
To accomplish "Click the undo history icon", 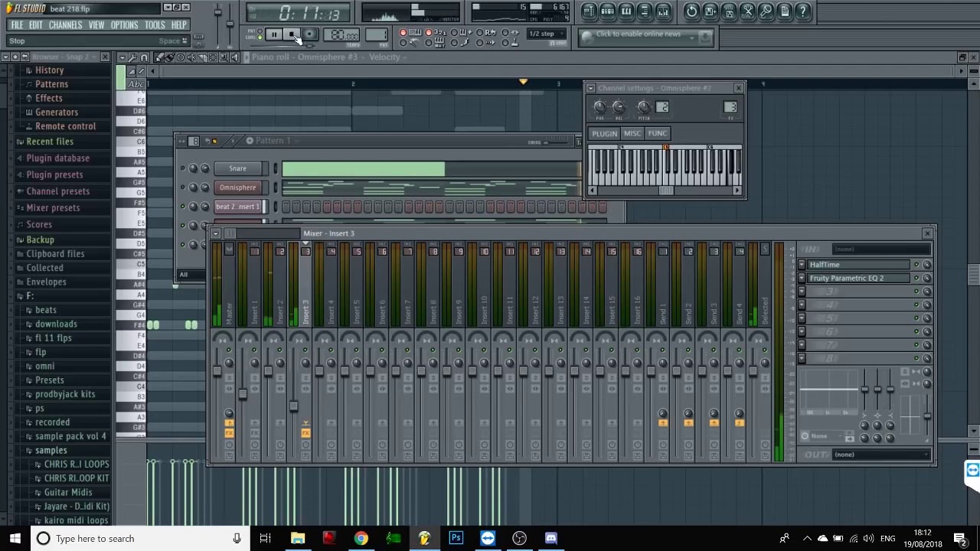I will tap(691, 11).
